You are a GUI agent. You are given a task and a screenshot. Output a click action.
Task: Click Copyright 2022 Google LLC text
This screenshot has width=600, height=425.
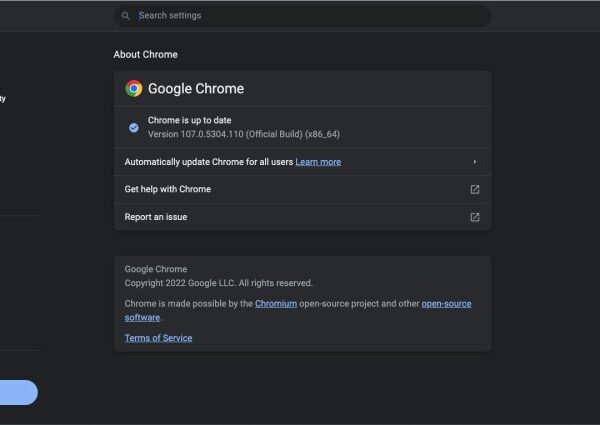(218, 283)
